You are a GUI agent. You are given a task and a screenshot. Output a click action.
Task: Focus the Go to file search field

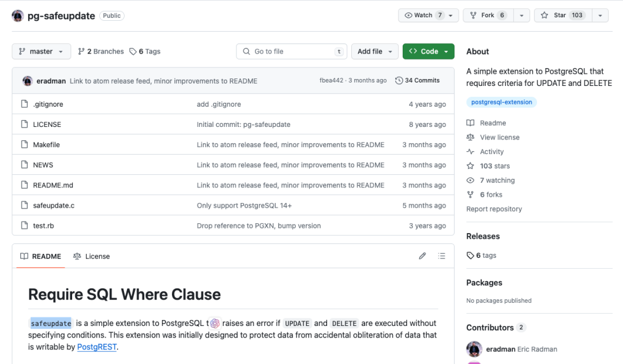[x=291, y=51]
